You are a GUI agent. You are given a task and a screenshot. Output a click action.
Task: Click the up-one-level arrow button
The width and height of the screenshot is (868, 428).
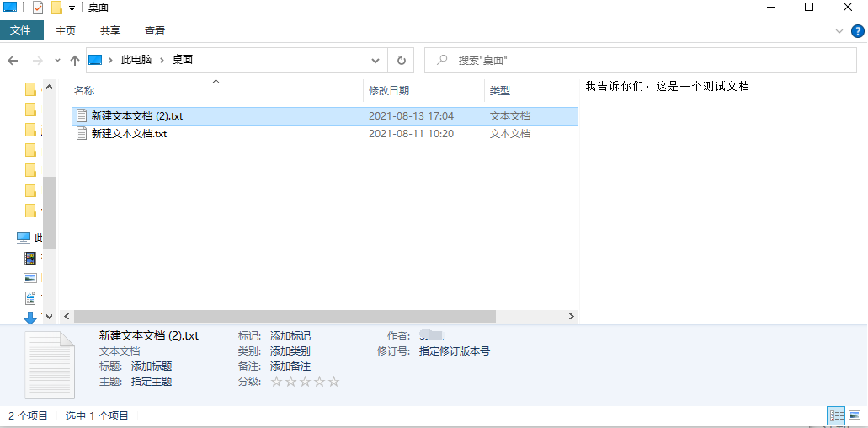pyautogui.click(x=75, y=61)
